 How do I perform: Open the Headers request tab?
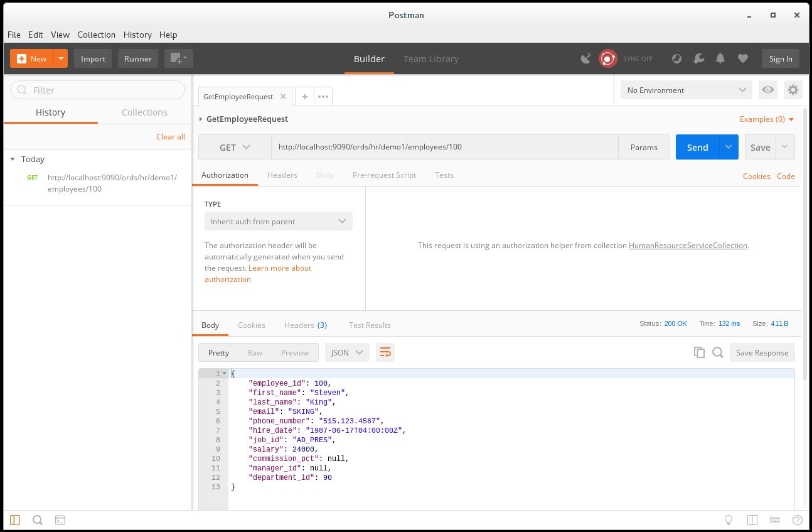click(x=282, y=175)
